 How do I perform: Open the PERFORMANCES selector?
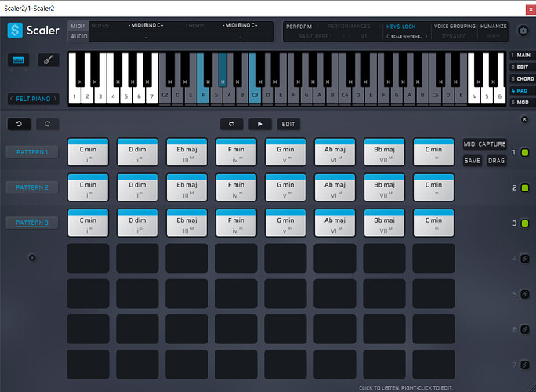(x=349, y=27)
